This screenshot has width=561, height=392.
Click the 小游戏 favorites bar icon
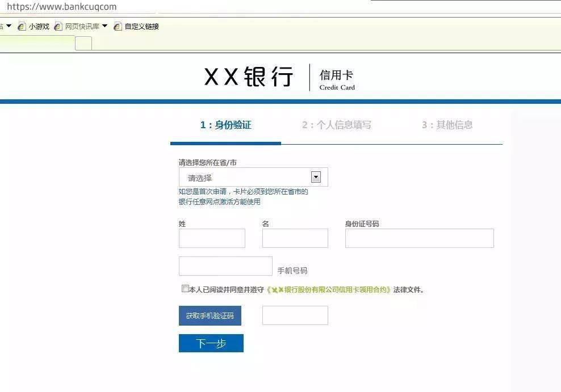tap(37, 26)
